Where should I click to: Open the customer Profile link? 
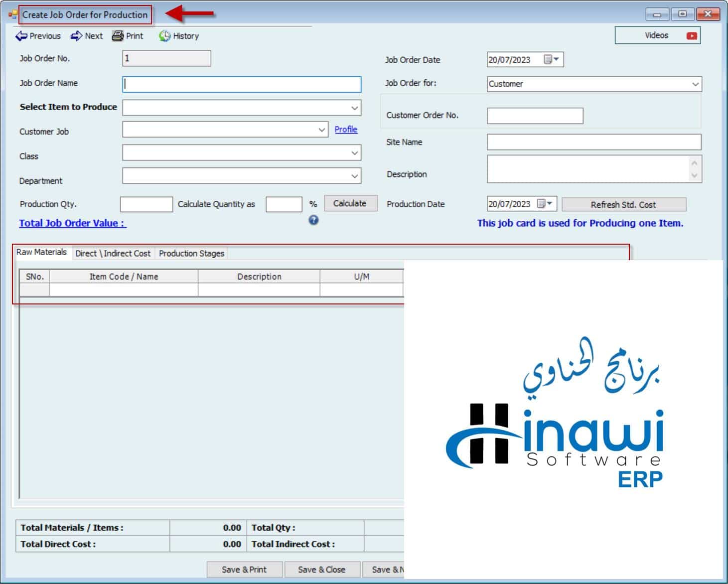(x=346, y=130)
